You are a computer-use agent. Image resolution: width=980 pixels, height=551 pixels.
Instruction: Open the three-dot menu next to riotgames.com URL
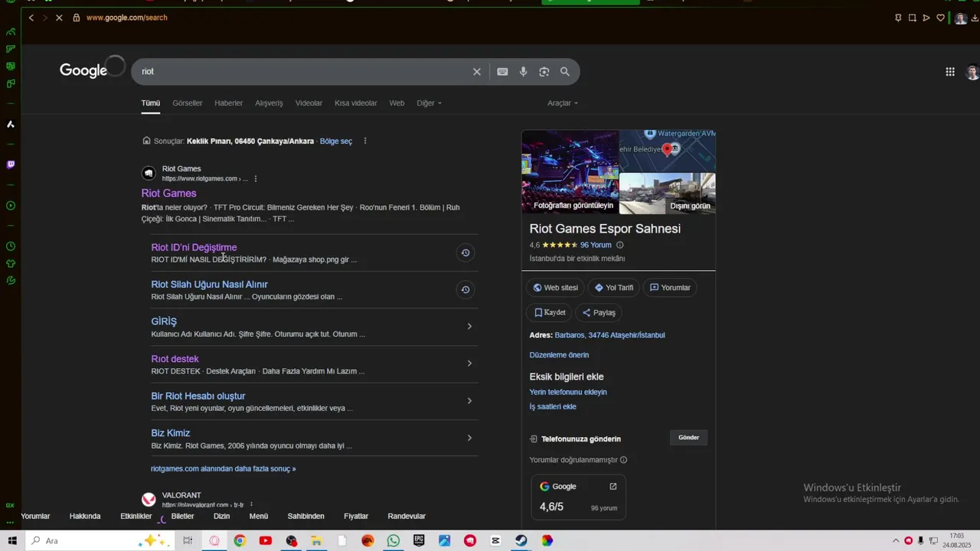[256, 179]
